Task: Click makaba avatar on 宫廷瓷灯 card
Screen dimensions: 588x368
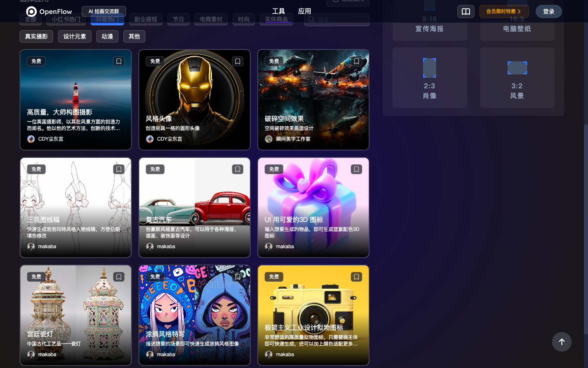Action: [x=31, y=355]
